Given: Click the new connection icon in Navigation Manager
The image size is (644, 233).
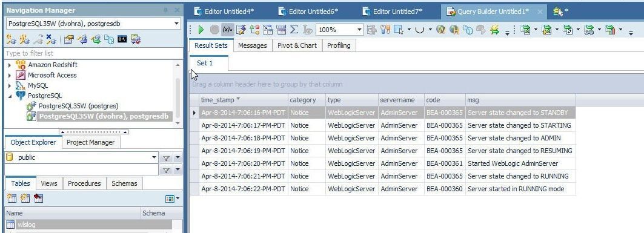Looking at the screenshot, I should 11,39.
